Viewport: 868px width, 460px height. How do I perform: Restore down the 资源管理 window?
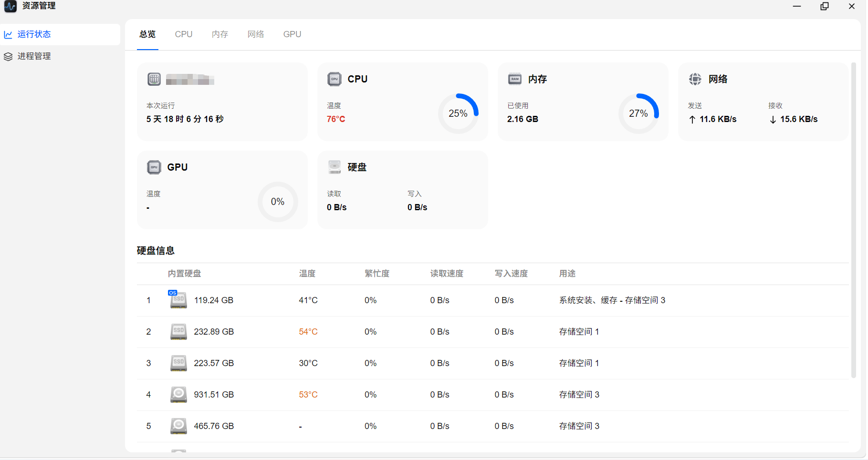[x=824, y=6]
